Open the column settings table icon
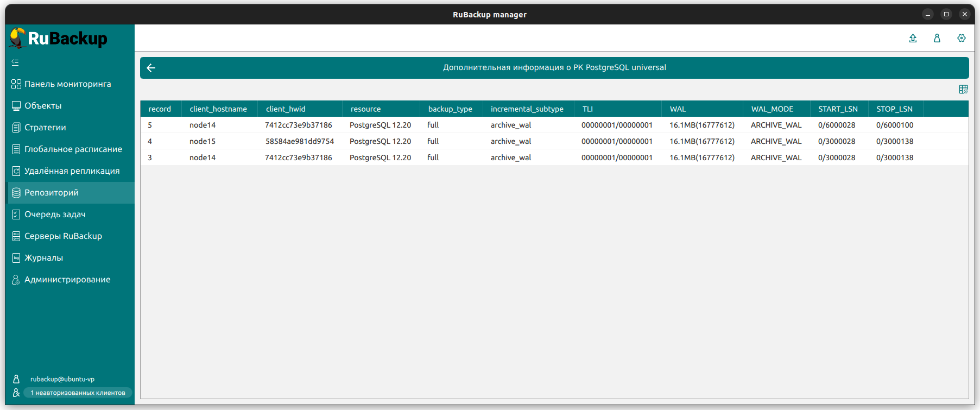Viewport: 980px width, 410px height. (963, 90)
